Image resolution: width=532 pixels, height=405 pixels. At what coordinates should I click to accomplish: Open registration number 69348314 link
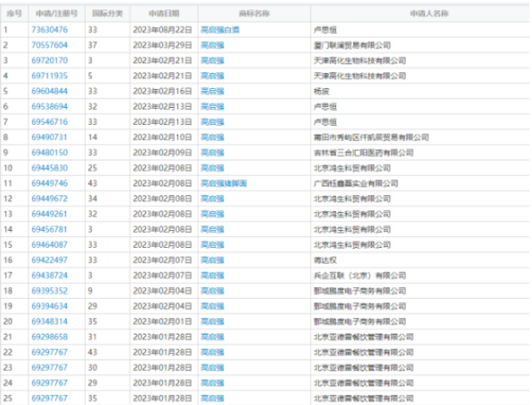(x=49, y=321)
